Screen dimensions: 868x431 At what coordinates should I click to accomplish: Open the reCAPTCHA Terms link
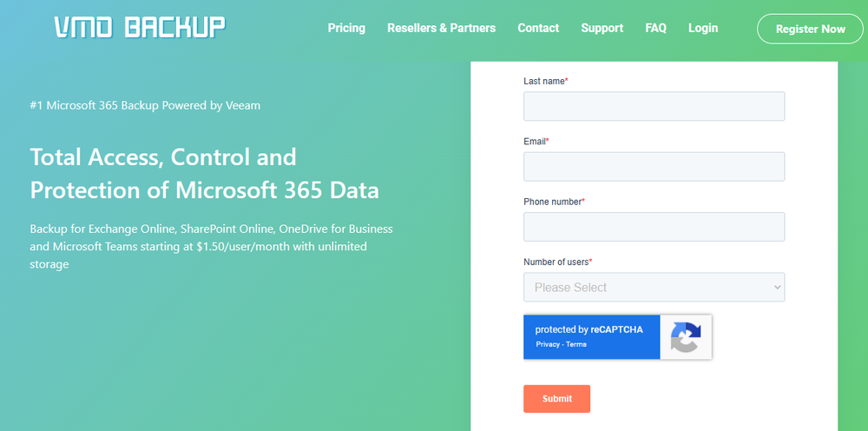click(576, 344)
